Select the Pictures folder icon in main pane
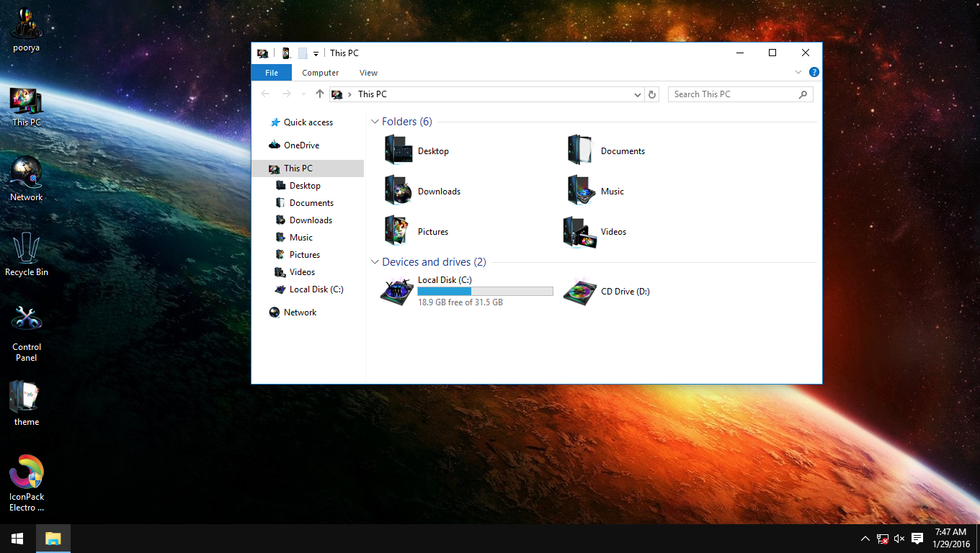Viewport: 980px width, 553px height. tap(398, 231)
